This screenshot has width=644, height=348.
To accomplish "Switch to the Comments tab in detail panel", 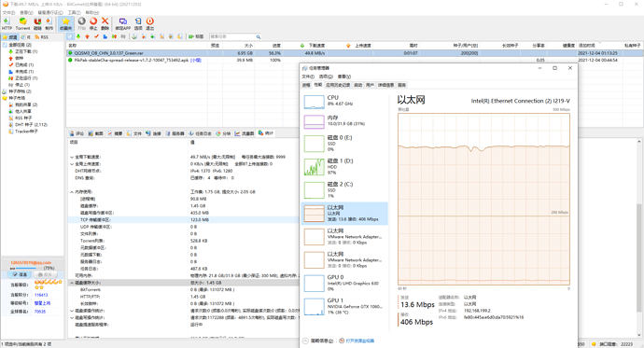I will click(77, 133).
